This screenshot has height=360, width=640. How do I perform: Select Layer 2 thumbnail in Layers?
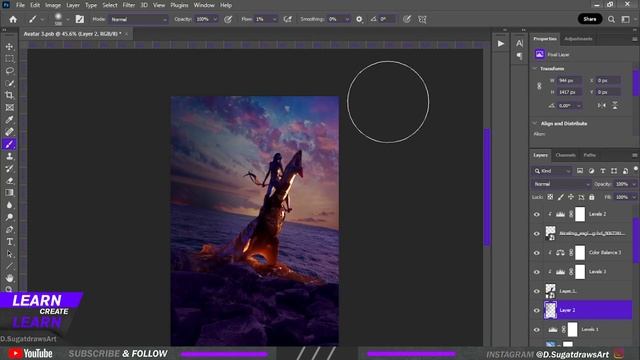551,310
